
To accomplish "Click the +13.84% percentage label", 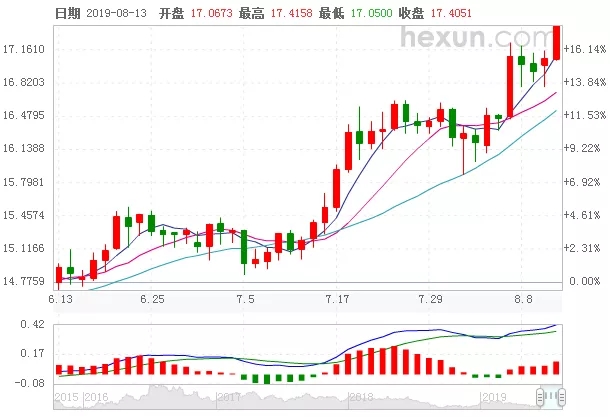I will pyautogui.click(x=585, y=82).
